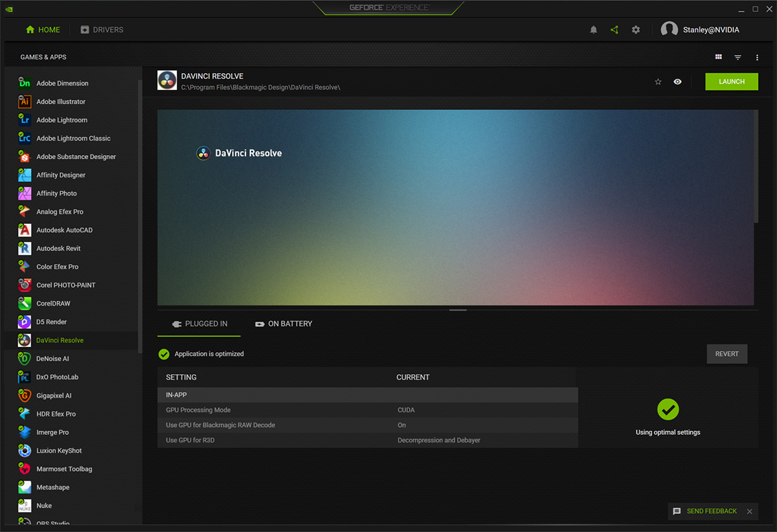Switch to grid view icon

[719, 57]
